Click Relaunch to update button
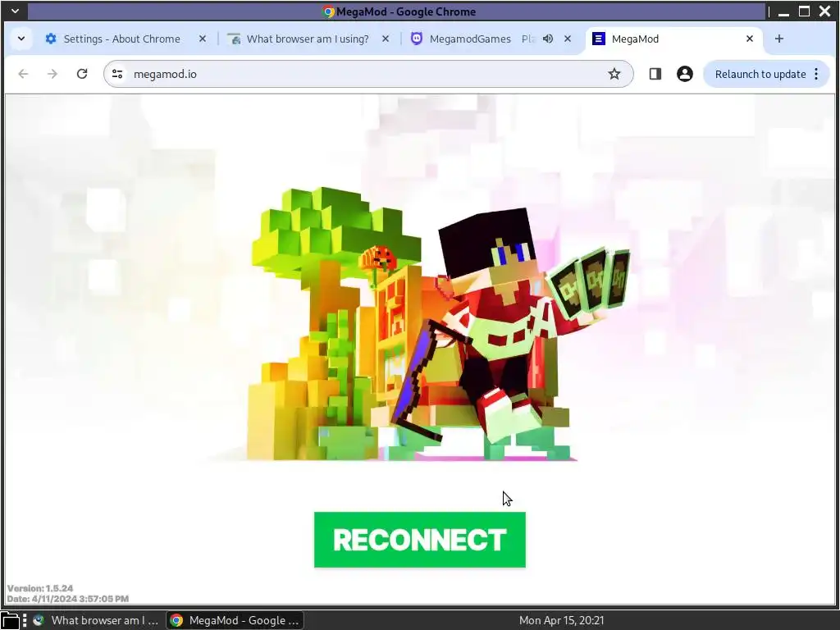Screen dimensions: 840x630 pyautogui.click(x=760, y=74)
